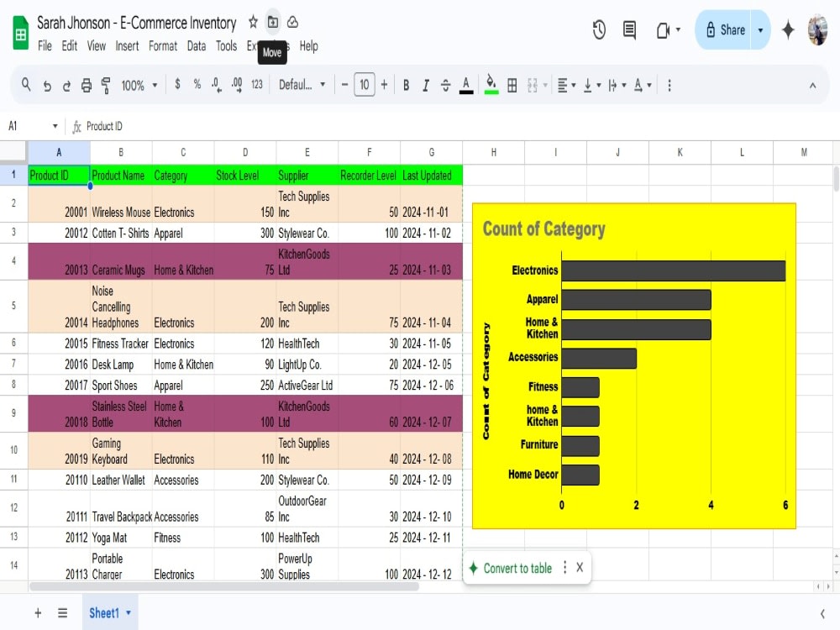Image resolution: width=840 pixels, height=630 pixels.
Task: Open the borders tool
Action: 512,85
